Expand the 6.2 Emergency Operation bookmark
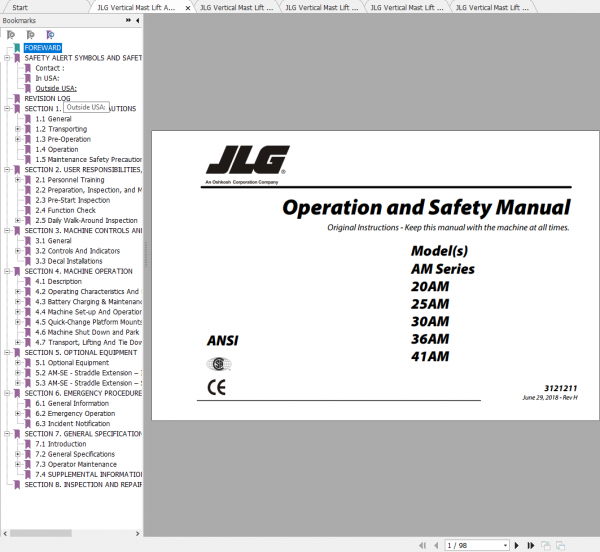The height and width of the screenshot is (552, 600). pos(18,414)
